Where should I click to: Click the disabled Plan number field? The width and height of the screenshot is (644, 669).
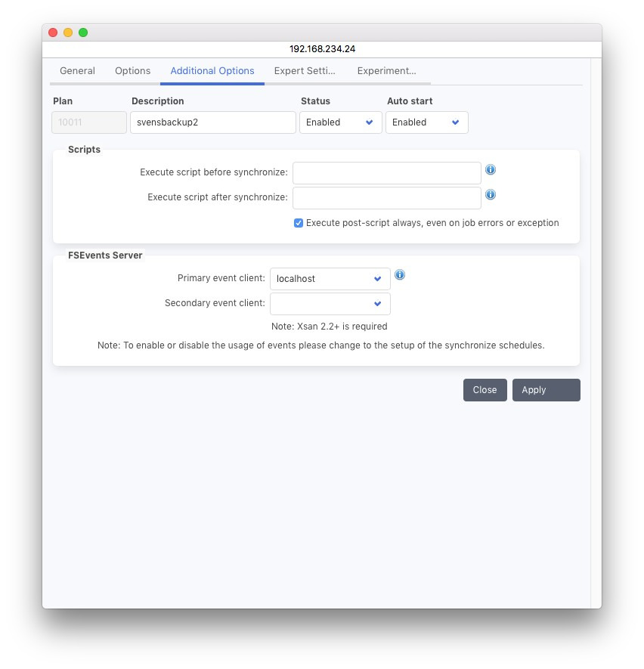tap(89, 122)
